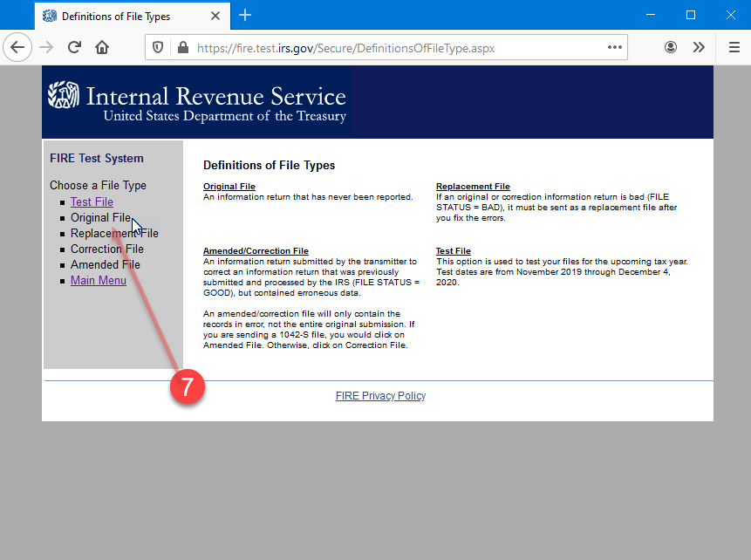Reload the current page
This screenshot has width=751, height=560.
coord(75,48)
